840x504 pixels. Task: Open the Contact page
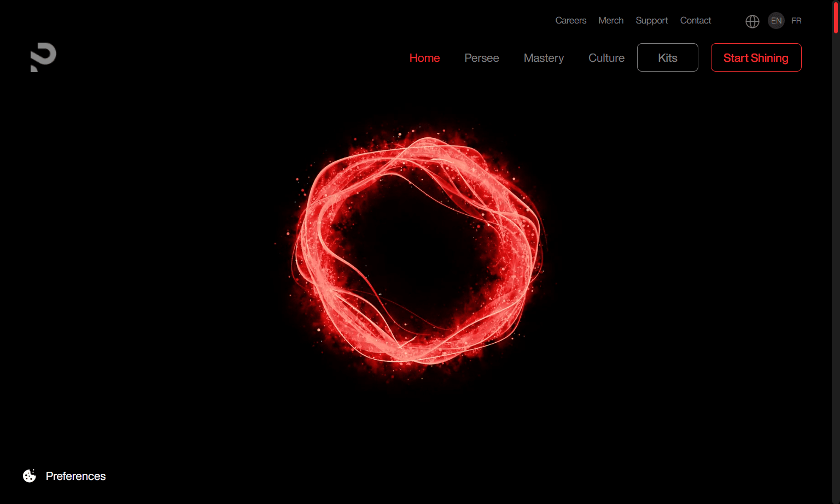click(x=695, y=20)
